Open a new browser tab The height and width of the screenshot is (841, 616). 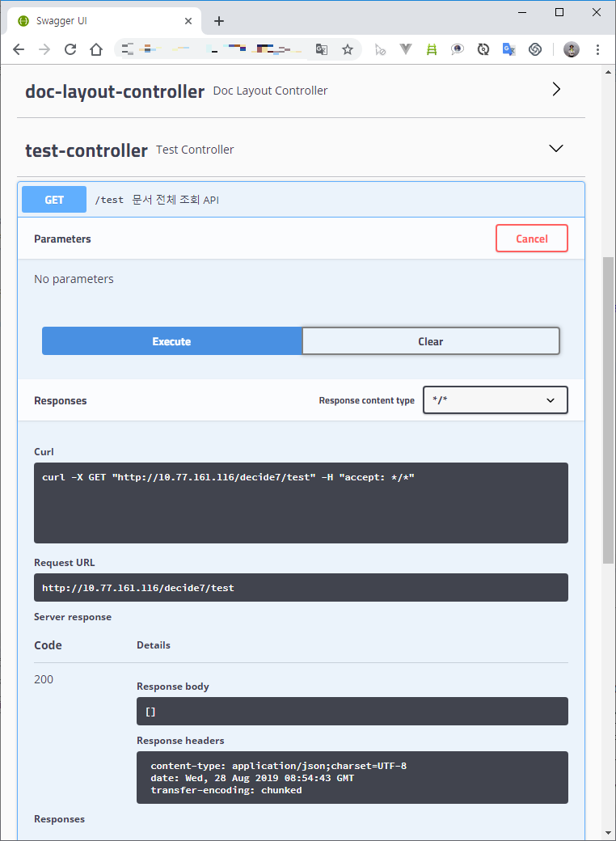(219, 21)
